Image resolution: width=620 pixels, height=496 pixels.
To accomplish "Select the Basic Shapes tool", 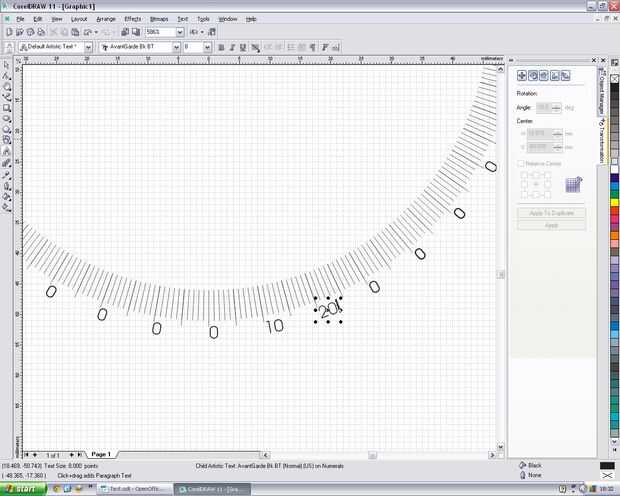I will [6, 140].
